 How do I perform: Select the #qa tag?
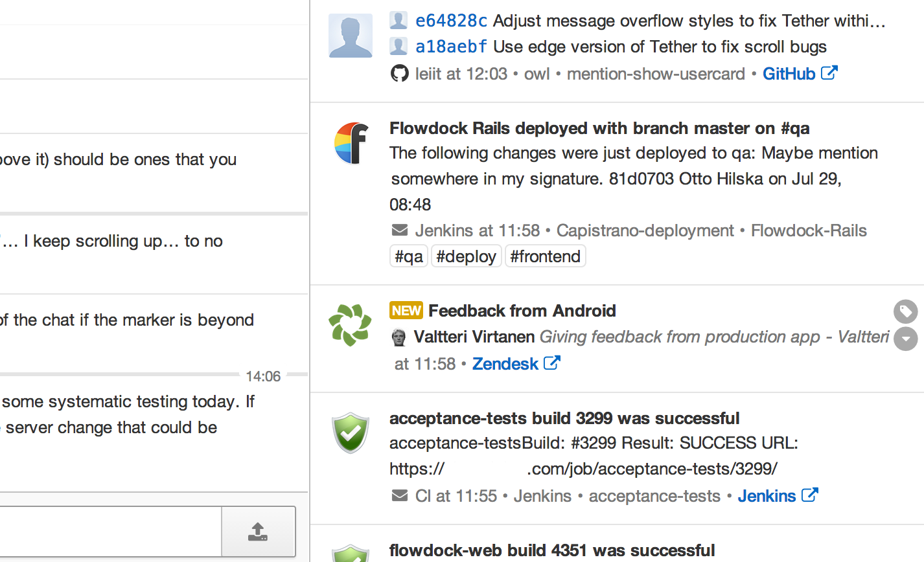pyautogui.click(x=409, y=256)
